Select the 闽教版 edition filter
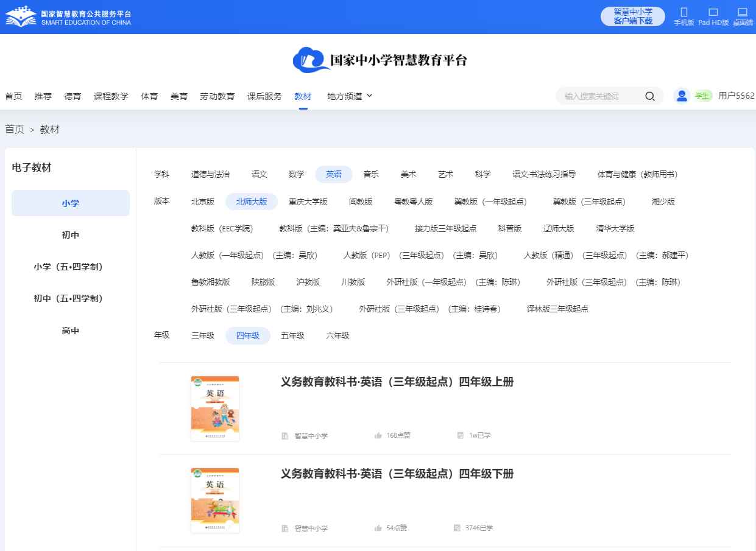 point(361,202)
